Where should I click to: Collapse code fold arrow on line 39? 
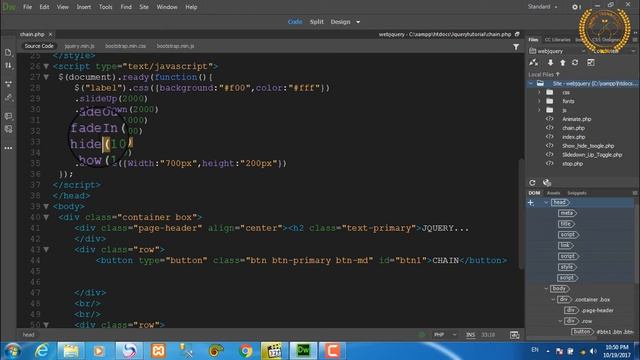tap(46, 207)
